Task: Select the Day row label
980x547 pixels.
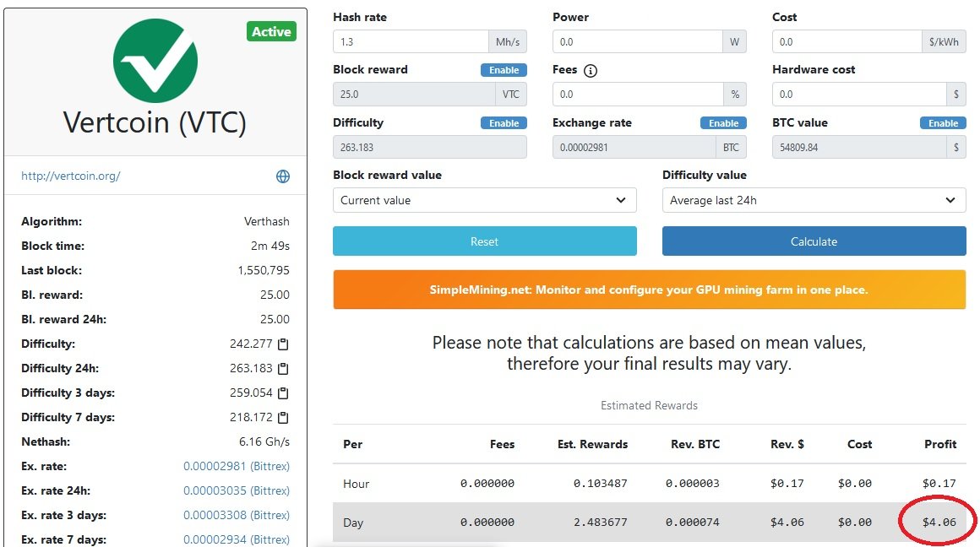Action: (x=353, y=523)
